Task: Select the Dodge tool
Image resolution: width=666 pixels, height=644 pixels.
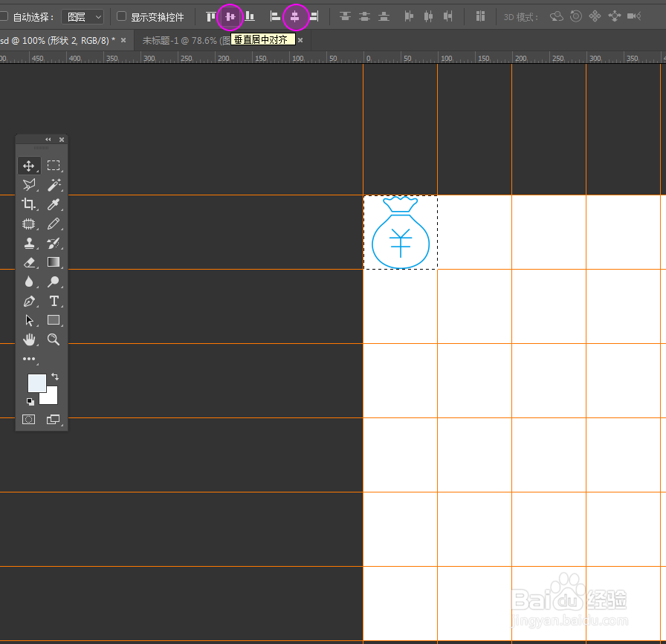Action: point(54,282)
